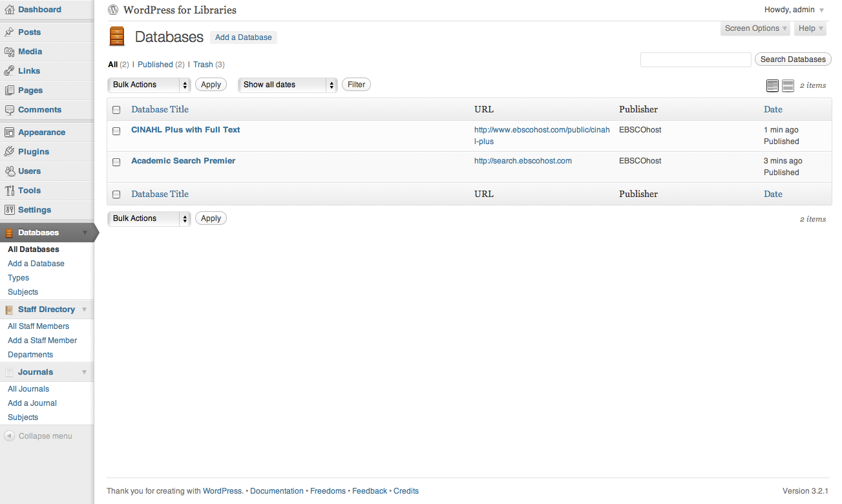Click the bottom Apply button
Screen dimensions: 842x504
coord(211,218)
